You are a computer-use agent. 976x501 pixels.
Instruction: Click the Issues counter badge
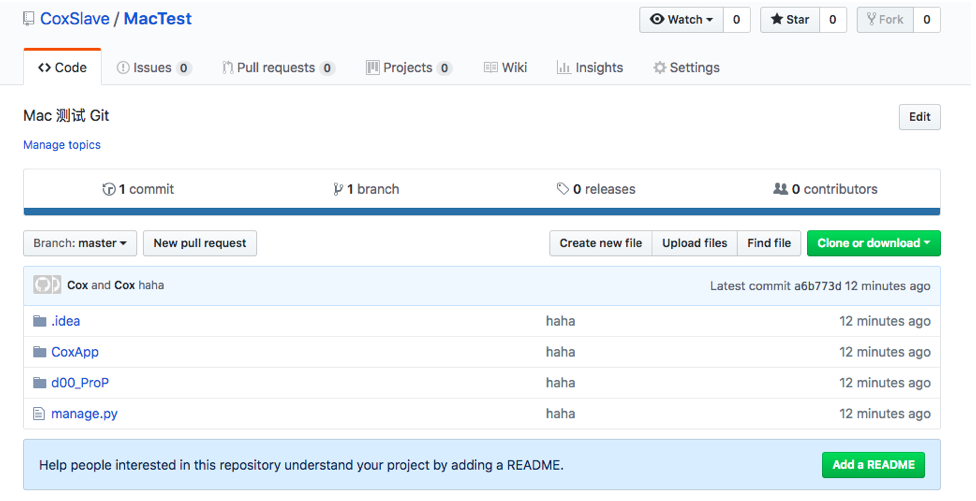coord(184,68)
